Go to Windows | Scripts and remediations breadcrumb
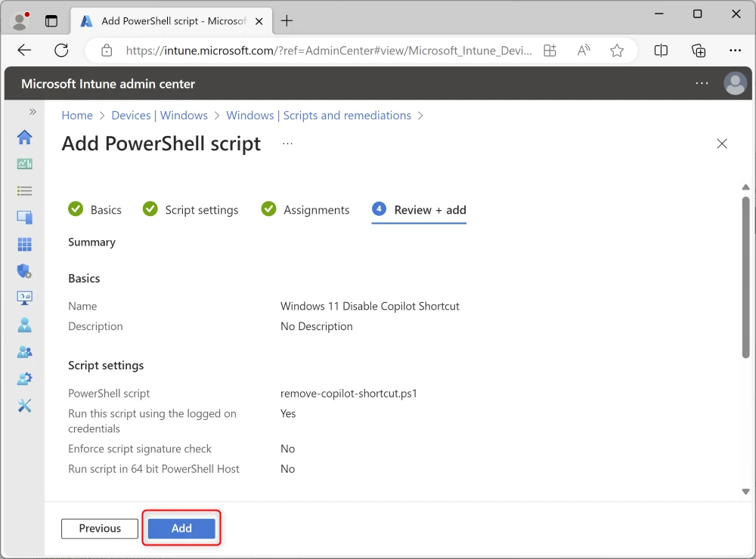756x559 pixels. tap(319, 115)
